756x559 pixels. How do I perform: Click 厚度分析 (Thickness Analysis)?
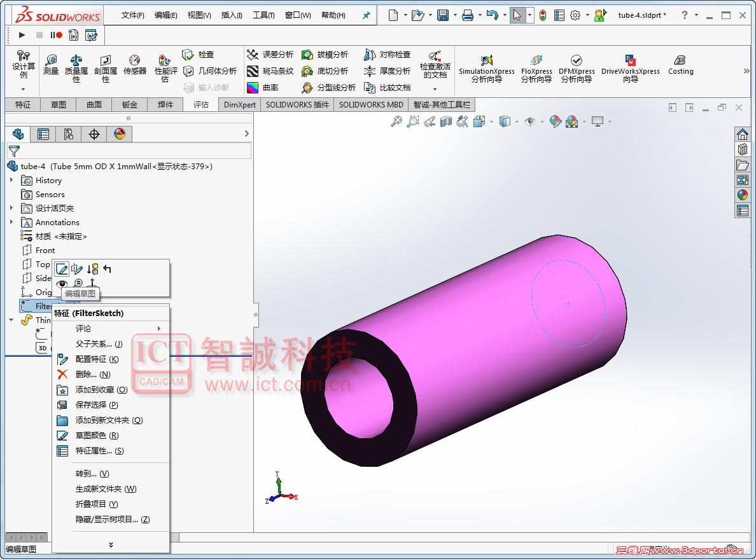tap(387, 71)
